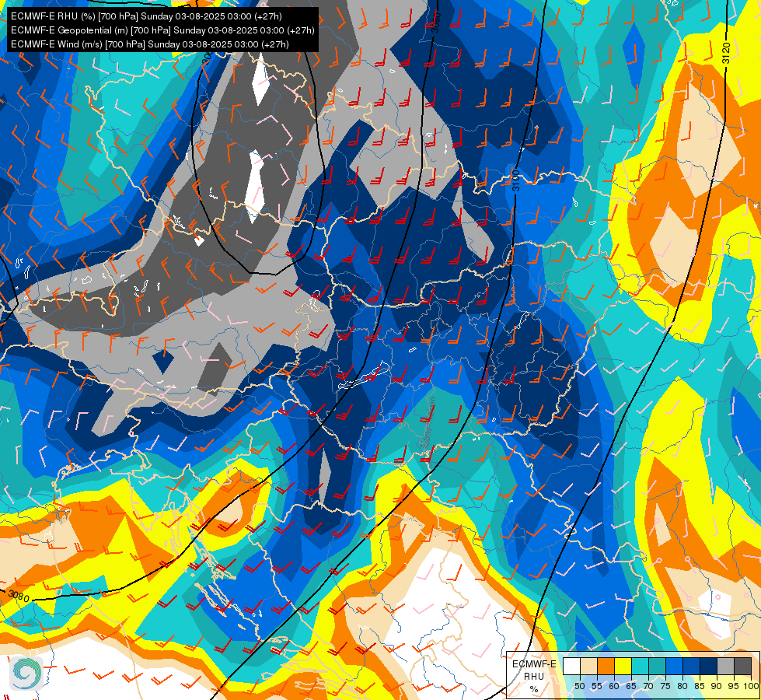Viewport: 761px width, 700px height.
Task: Click the ECMWF-E RHU (%) title line
Action: point(146,16)
